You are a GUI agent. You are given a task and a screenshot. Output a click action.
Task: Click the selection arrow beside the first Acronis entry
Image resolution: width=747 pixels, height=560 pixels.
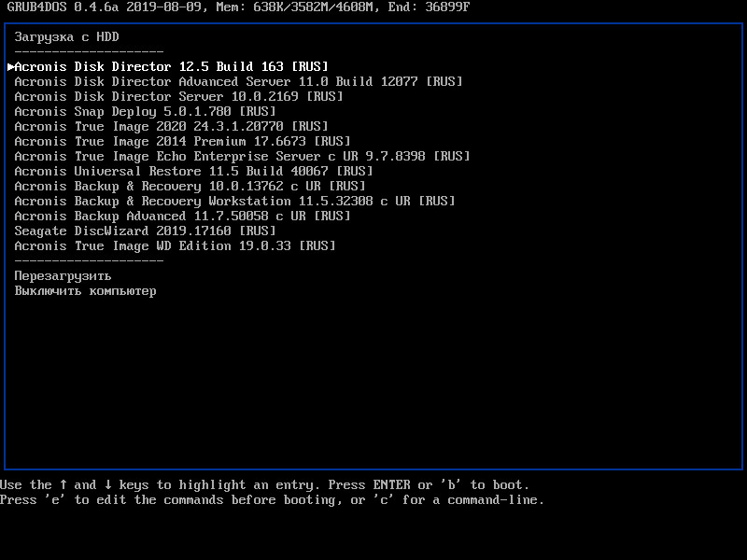[x=10, y=67]
